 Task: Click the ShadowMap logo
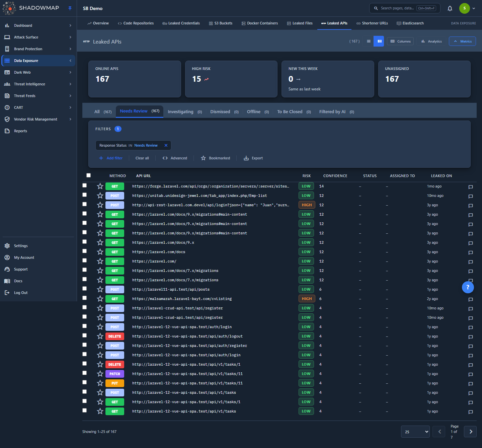coord(31,8)
